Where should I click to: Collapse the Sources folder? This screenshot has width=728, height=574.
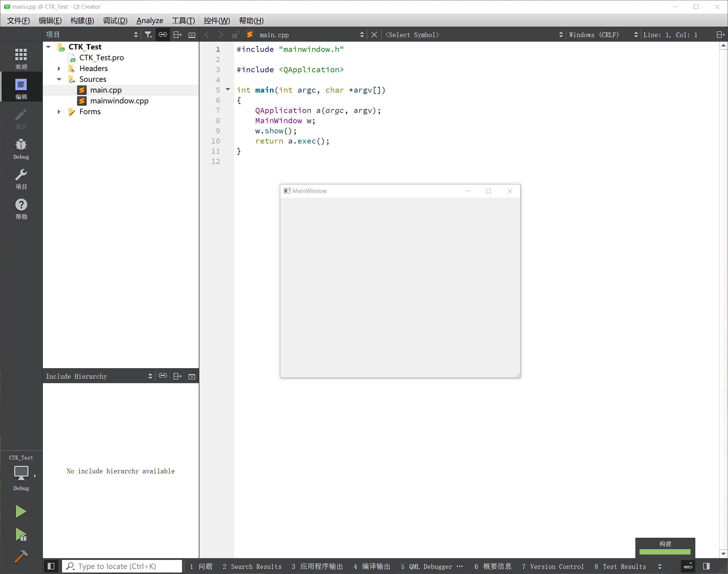59,79
